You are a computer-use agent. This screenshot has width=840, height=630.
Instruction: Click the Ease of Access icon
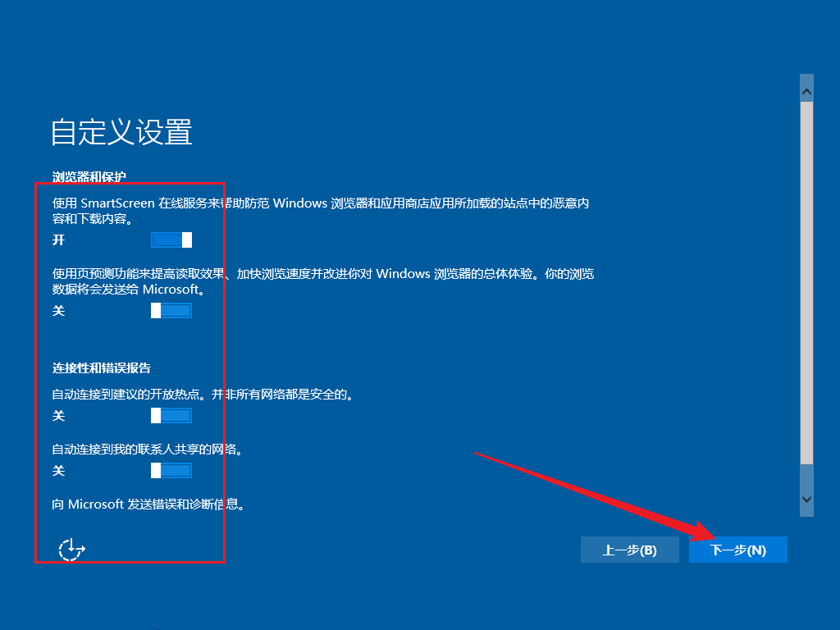tap(71, 549)
